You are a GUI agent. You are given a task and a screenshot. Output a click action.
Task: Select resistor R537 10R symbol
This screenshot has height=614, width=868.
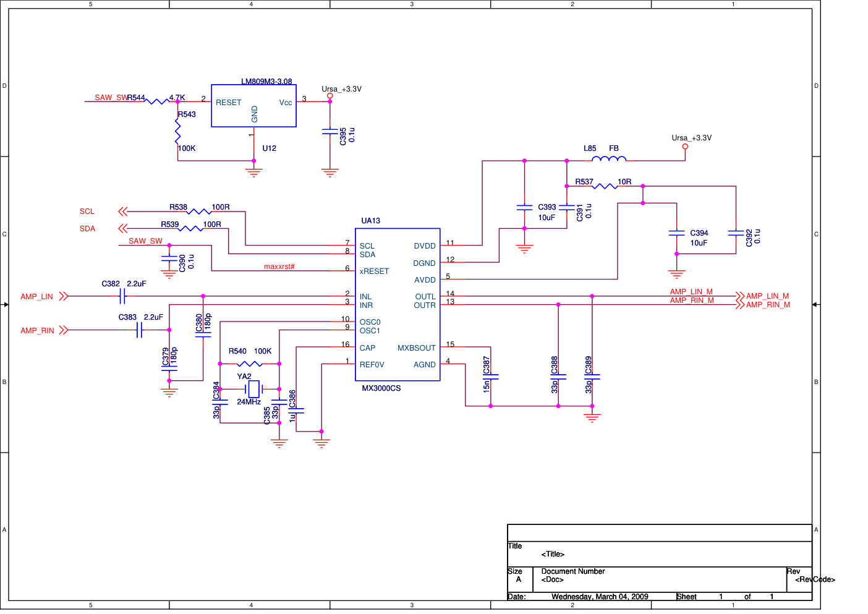tap(605, 185)
